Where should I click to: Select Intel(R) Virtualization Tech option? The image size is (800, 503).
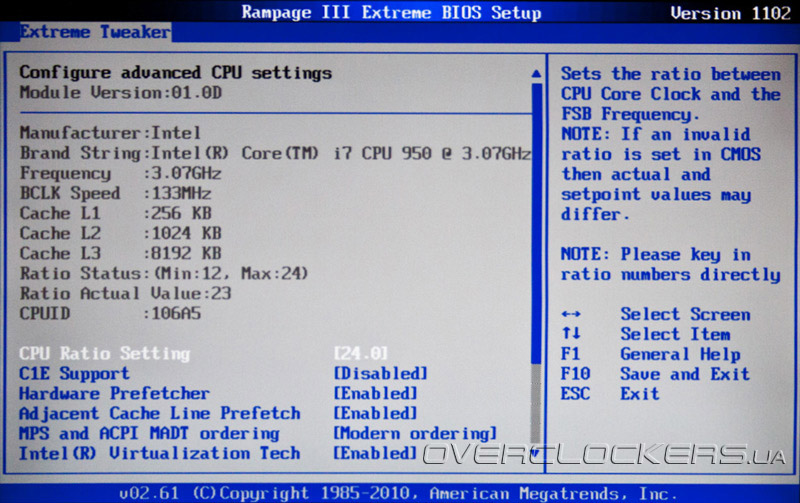160,453
